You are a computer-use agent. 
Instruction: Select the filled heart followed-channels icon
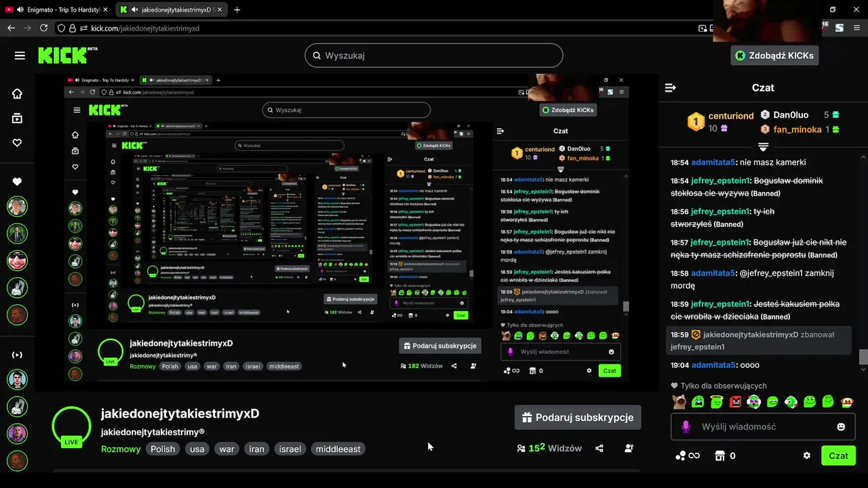tap(17, 182)
